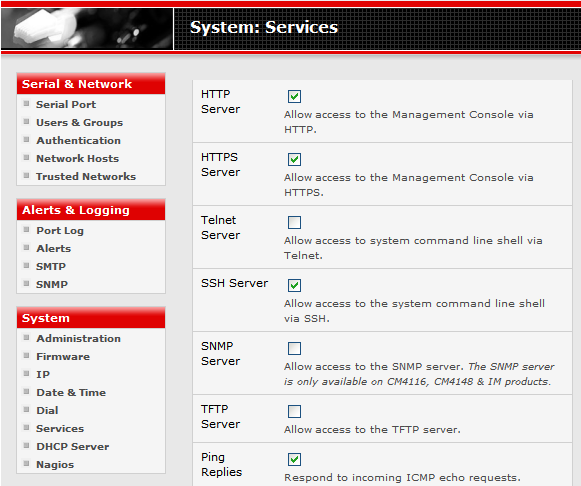Click 'Allow access to the TFTP server' text

[372, 429]
